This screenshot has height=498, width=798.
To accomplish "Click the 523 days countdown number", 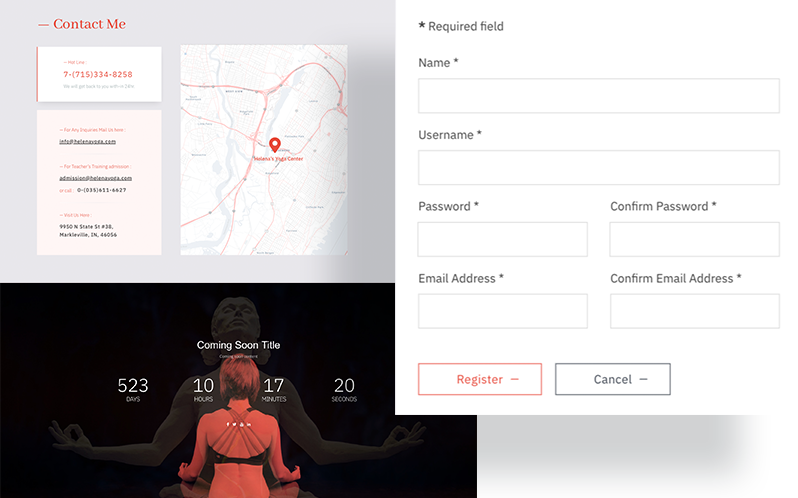I will [133, 385].
